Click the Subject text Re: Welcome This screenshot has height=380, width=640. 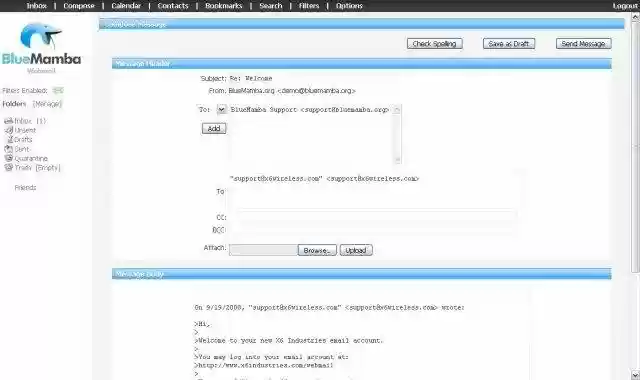point(251,78)
